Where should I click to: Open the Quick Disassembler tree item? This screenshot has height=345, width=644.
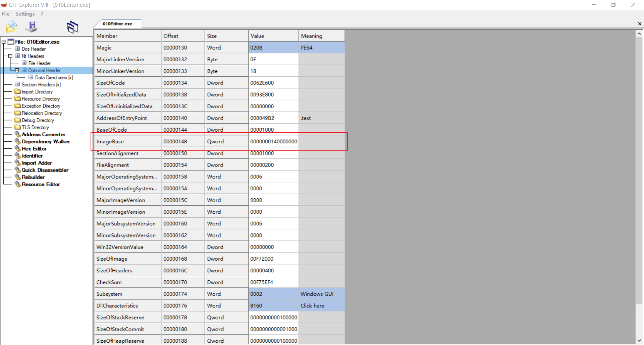coord(45,170)
